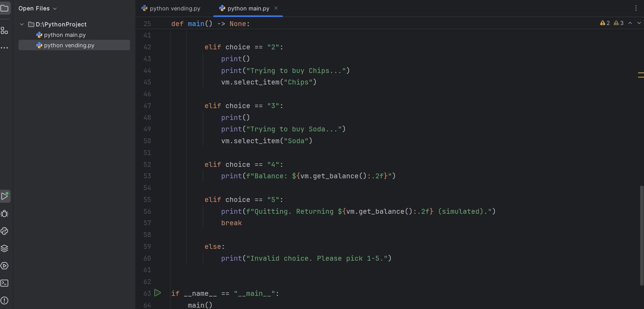Screen dimensions: 644x309
Task: Click vm.select_item("Soda") call
Action: click(267, 141)
